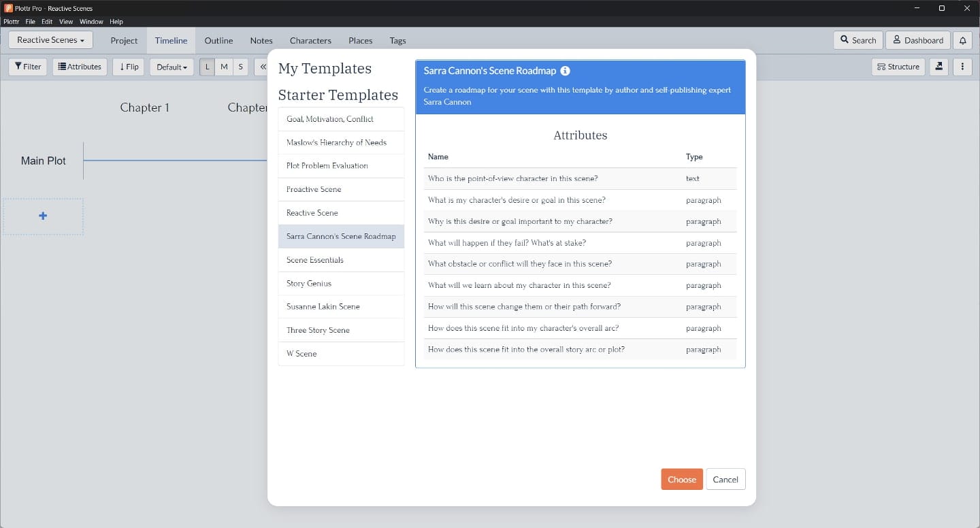Select the W Scene template
This screenshot has width=980, height=528.
341,354
